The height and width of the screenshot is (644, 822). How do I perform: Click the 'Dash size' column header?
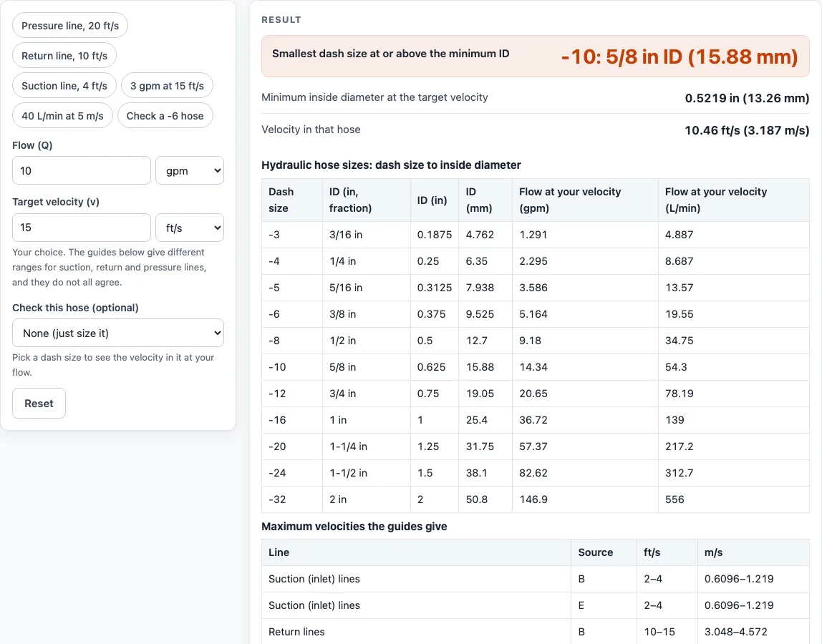292,200
